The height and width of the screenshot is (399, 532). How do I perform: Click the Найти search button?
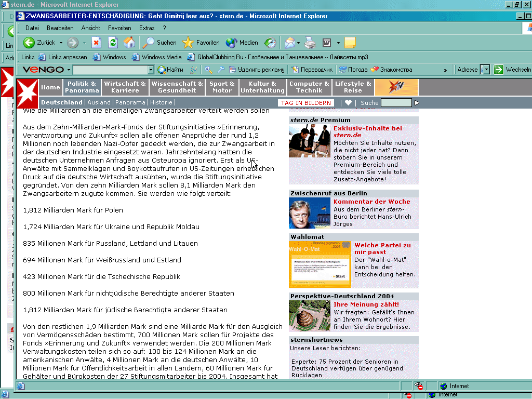pyautogui.click(x=170, y=70)
